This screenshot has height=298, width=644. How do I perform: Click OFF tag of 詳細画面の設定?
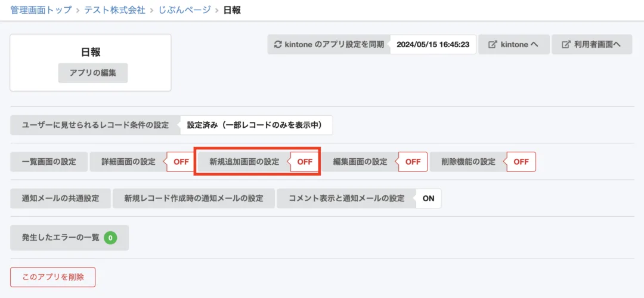point(181,162)
